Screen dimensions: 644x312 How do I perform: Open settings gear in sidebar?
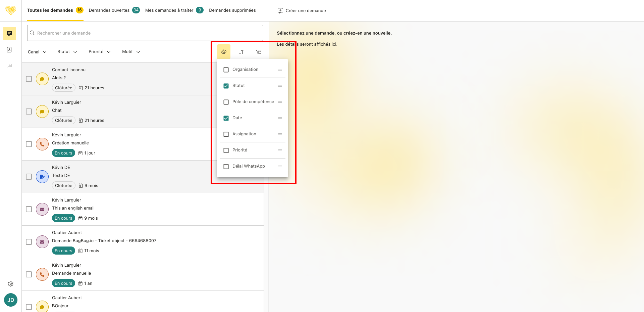point(11,284)
